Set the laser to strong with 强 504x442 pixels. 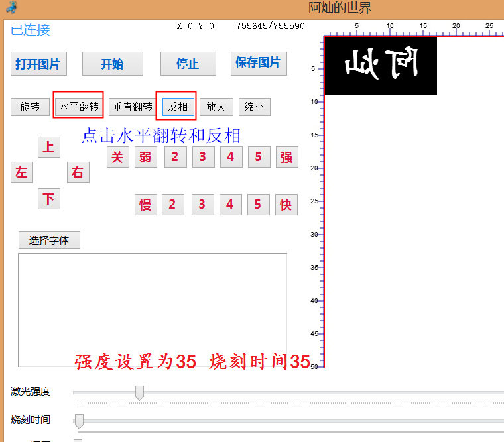(x=286, y=157)
